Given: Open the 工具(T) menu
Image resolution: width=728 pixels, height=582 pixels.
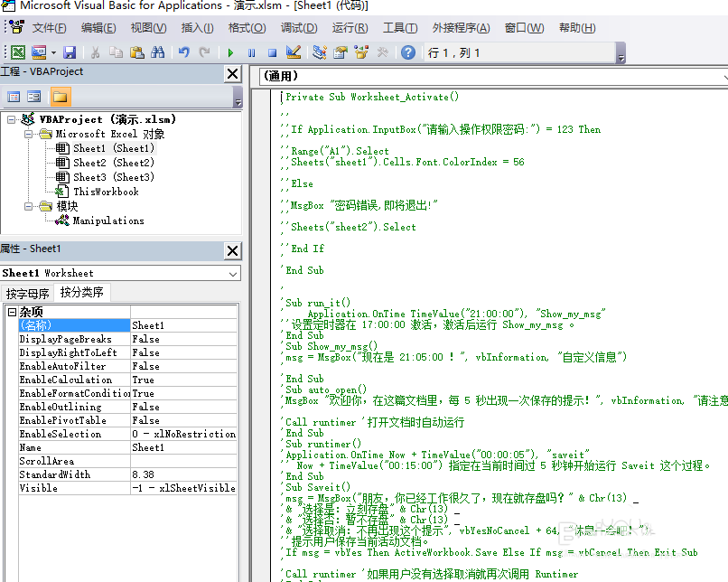Looking at the screenshot, I should coord(400,28).
